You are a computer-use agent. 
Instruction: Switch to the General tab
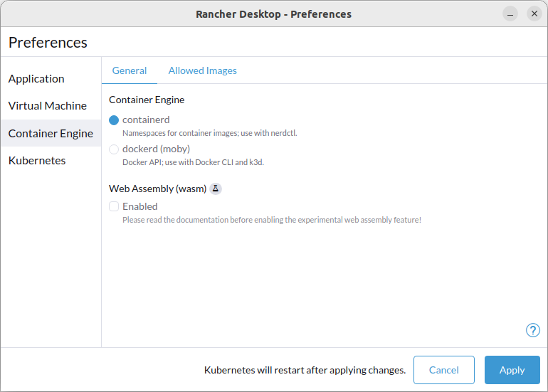click(x=130, y=70)
